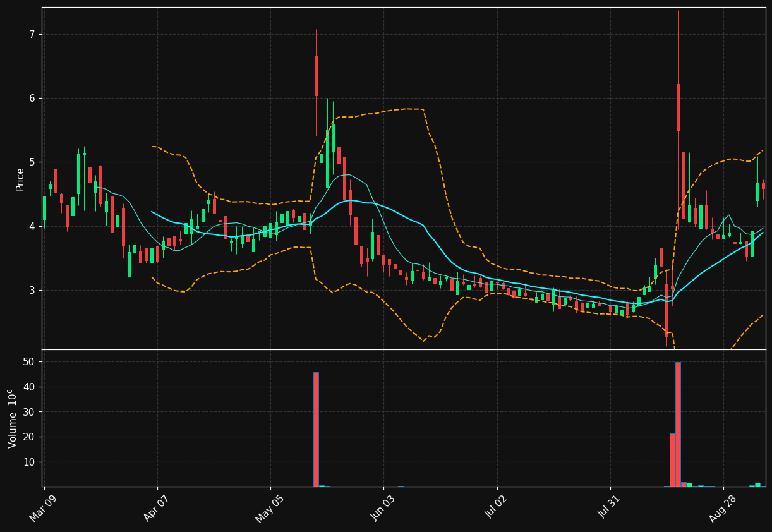
Task: Click price axis tick label 7
Action: tap(32, 34)
